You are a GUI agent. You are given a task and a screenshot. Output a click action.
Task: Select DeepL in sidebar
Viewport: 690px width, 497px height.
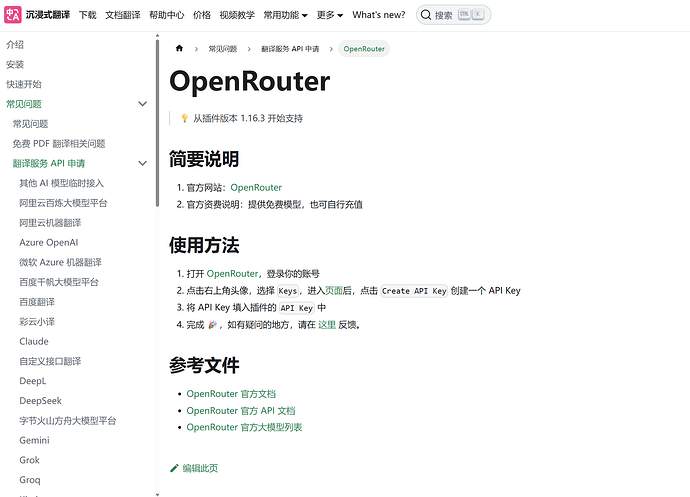point(33,381)
